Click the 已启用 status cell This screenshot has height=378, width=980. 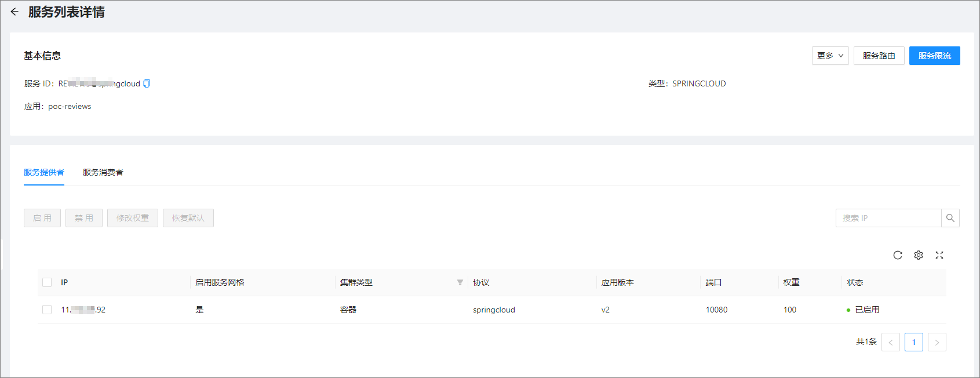point(863,310)
